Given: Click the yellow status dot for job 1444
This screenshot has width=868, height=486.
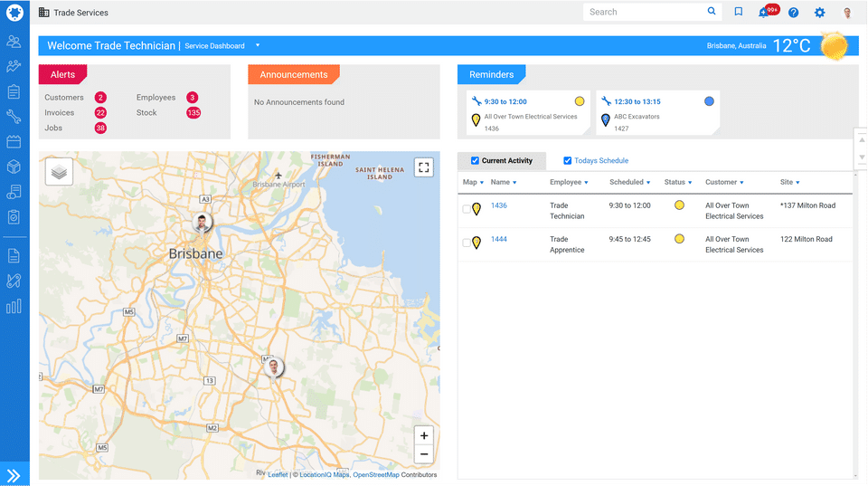Looking at the screenshot, I should pos(679,239).
